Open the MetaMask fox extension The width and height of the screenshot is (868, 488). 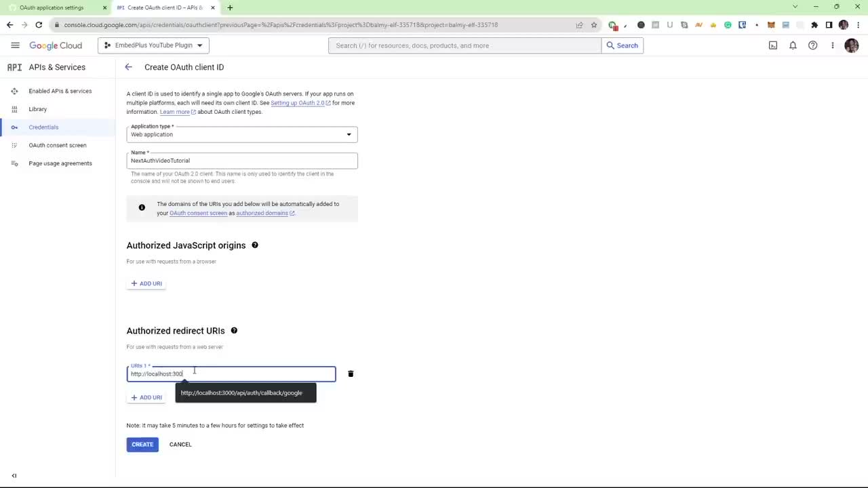771,25
